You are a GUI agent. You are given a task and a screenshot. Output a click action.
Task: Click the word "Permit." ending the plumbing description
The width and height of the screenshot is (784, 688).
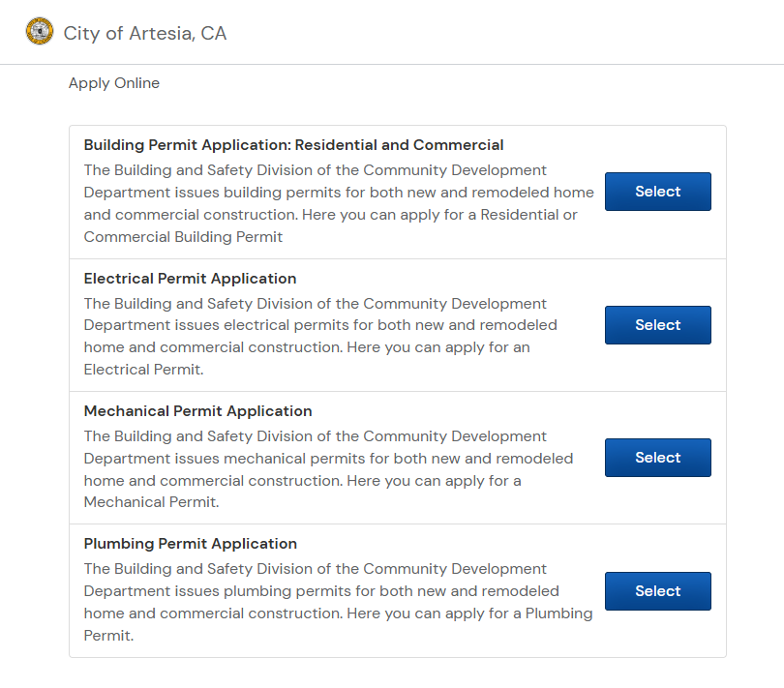(x=108, y=636)
